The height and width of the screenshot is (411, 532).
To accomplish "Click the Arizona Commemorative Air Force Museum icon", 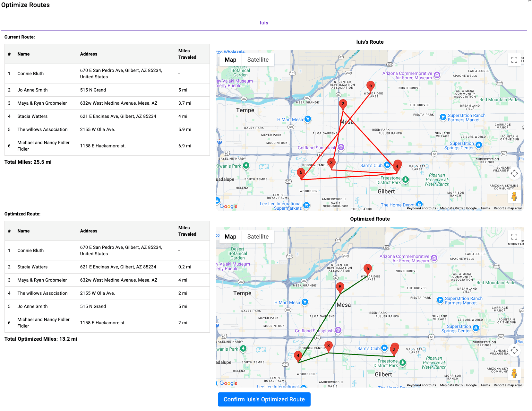I will tap(437, 75).
